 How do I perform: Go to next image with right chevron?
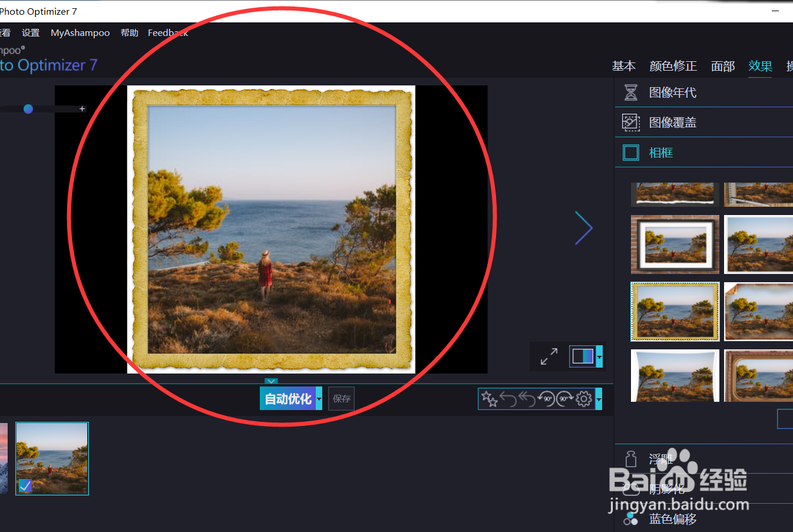coord(583,228)
